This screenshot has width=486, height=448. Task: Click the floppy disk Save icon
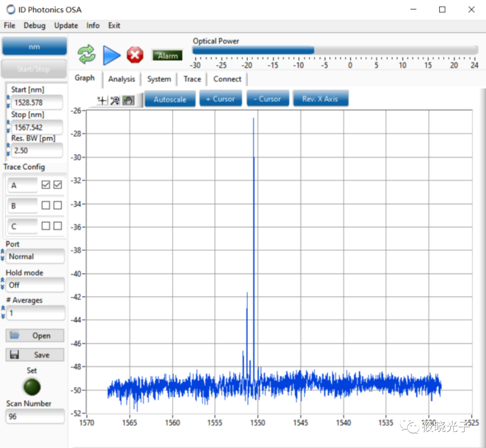pyautogui.click(x=14, y=355)
